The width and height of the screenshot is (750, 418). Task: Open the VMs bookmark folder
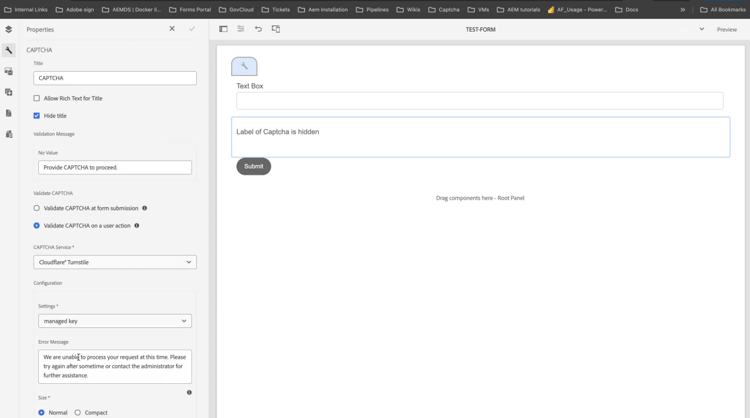point(478,10)
